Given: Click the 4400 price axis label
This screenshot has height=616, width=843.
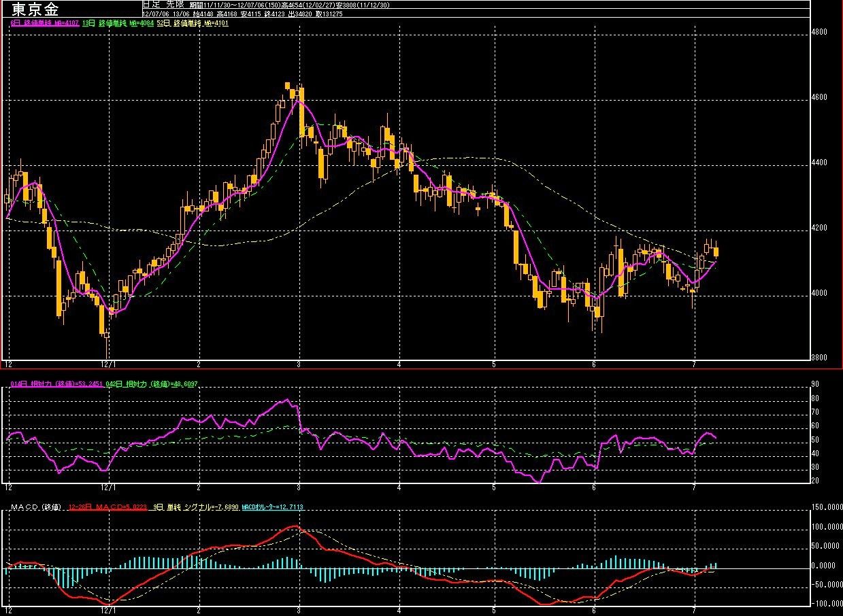Looking at the screenshot, I should point(819,163).
